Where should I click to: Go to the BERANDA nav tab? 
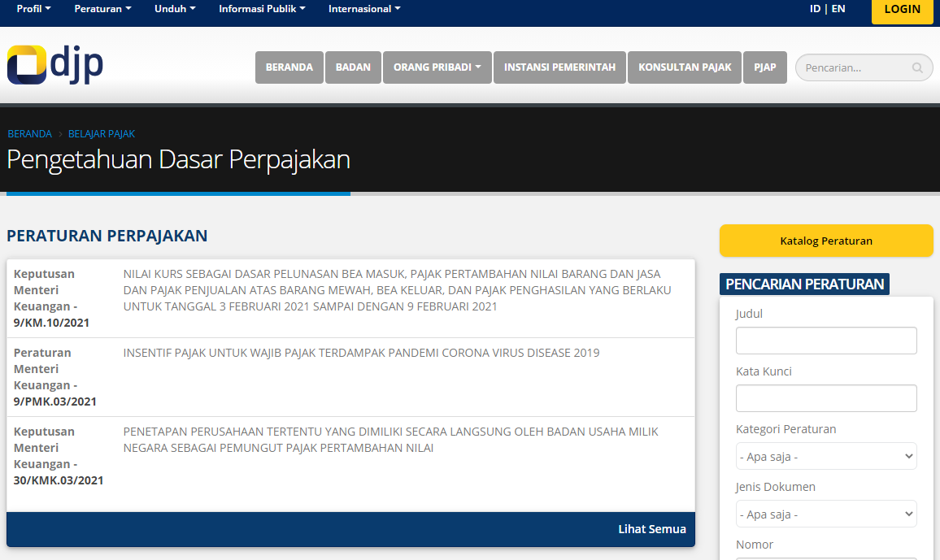289,67
